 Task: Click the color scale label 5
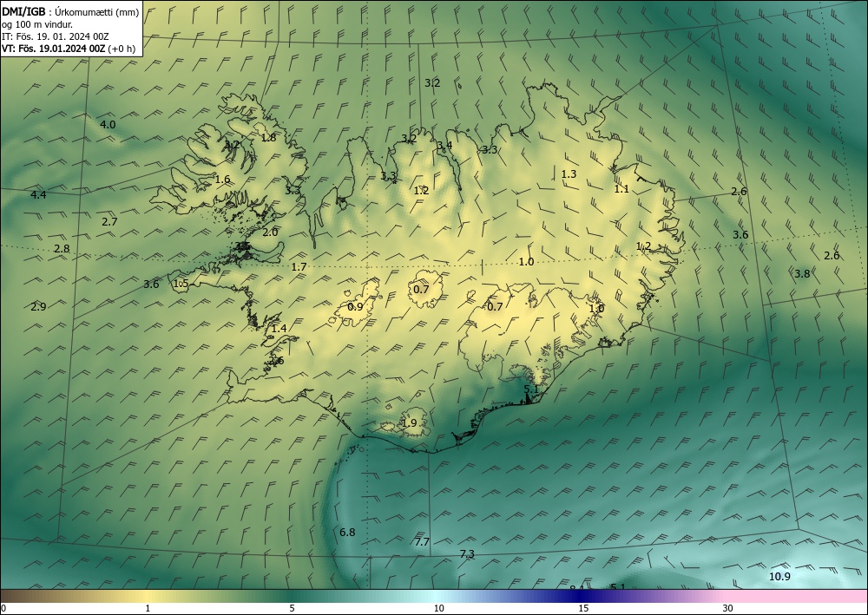tap(292, 608)
